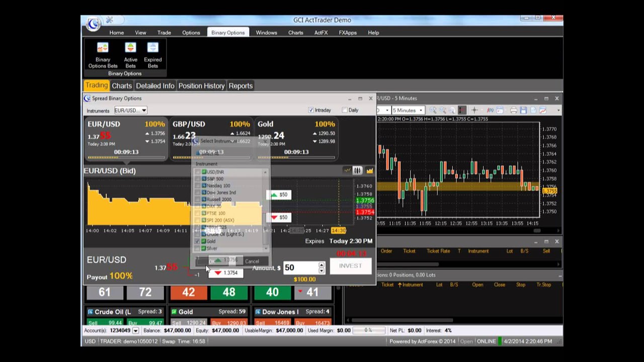Check Silver in the Select Instrument list

click(197, 248)
